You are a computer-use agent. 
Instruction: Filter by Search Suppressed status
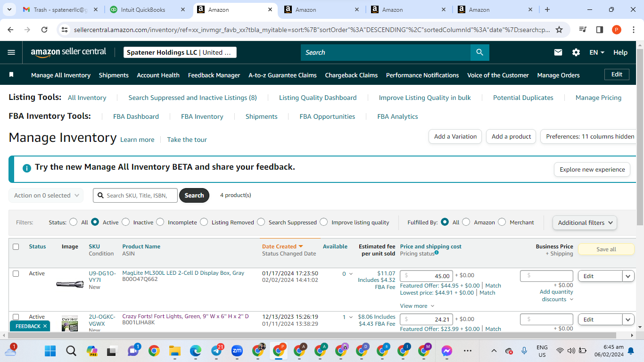tap(261, 222)
